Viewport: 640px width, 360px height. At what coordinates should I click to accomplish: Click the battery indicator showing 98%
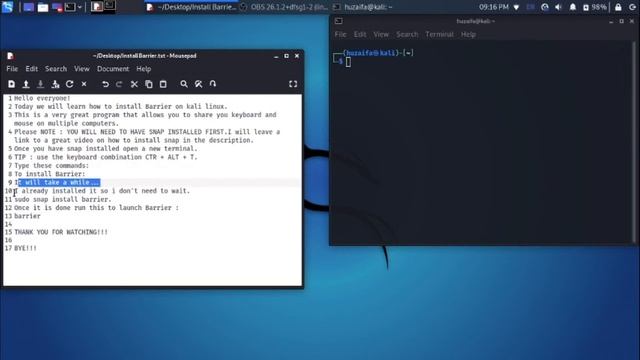pyautogui.click(x=594, y=7)
